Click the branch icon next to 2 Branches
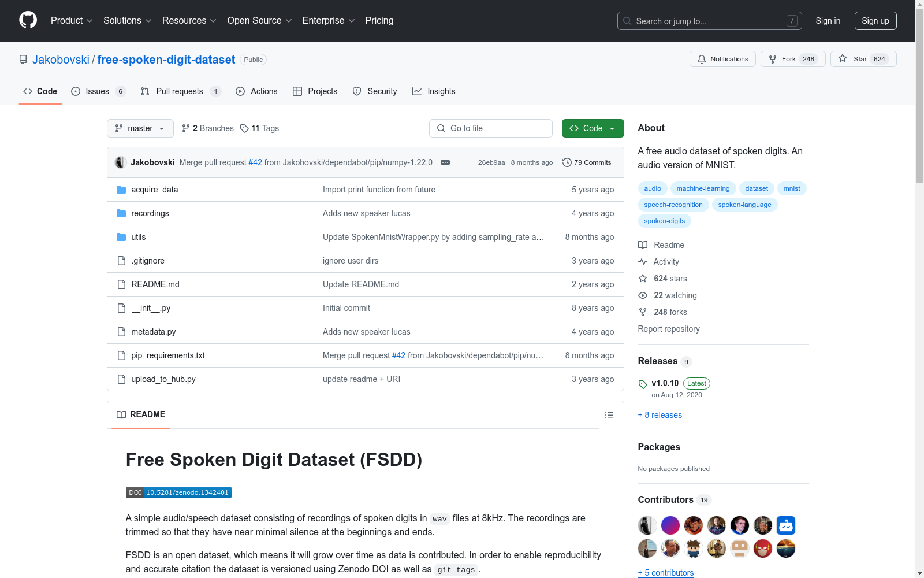This screenshot has width=924, height=578. pyautogui.click(x=185, y=128)
